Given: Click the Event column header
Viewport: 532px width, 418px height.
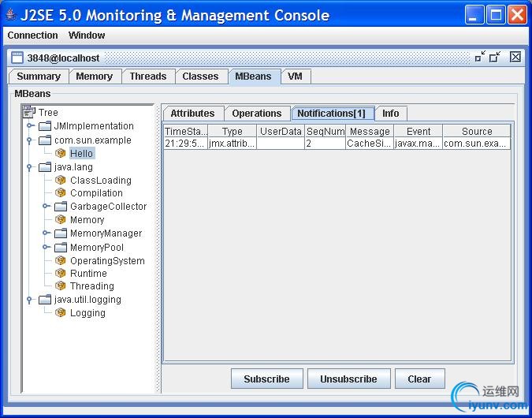Looking at the screenshot, I should coord(419,131).
